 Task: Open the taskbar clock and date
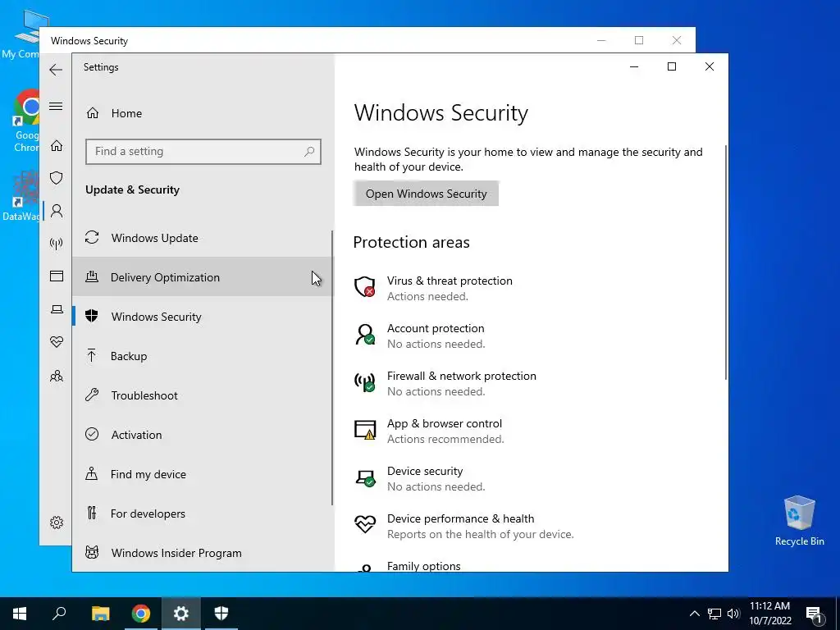[769, 614]
